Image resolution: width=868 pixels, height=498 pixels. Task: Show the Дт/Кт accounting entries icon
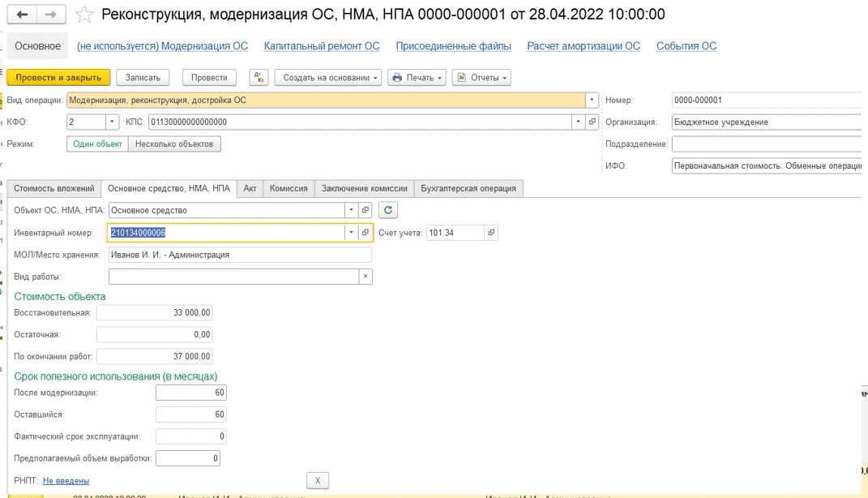(259, 78)
